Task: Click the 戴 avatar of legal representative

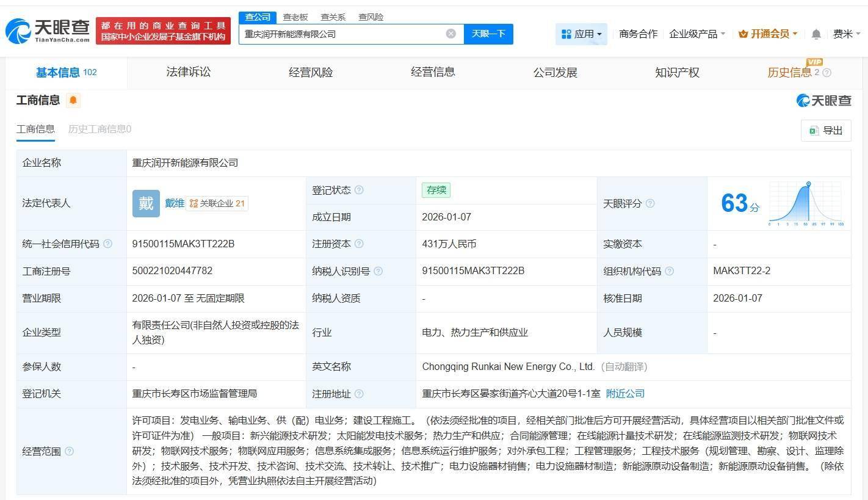Action: point(146,203)
